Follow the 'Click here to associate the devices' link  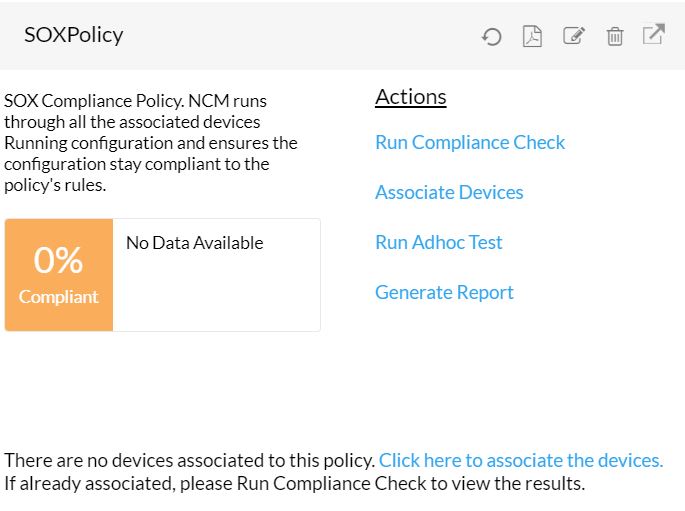pos(521,460)
